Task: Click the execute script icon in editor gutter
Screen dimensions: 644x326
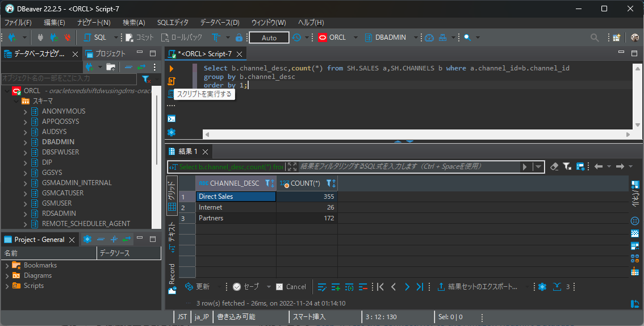Action: tap(172, 81)
